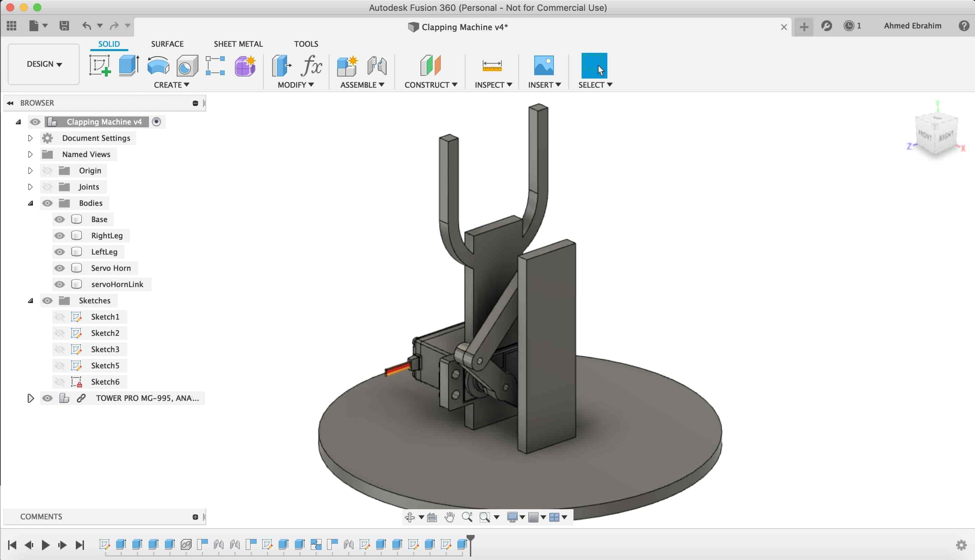
Task: Switch to the SOLID tab
Action: pyautogui.click(x=109, y=44)
